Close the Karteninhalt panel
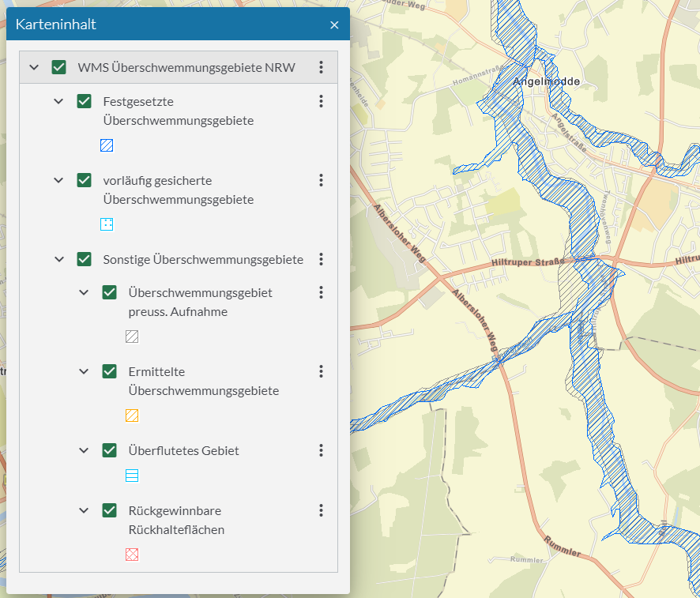This screenshot has height=598, width=700. point(334,24)
